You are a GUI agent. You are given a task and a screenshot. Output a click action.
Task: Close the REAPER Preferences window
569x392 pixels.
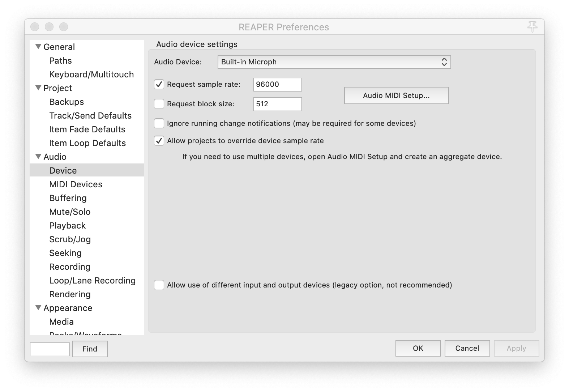pyautogui.click(x=35, y=27)
